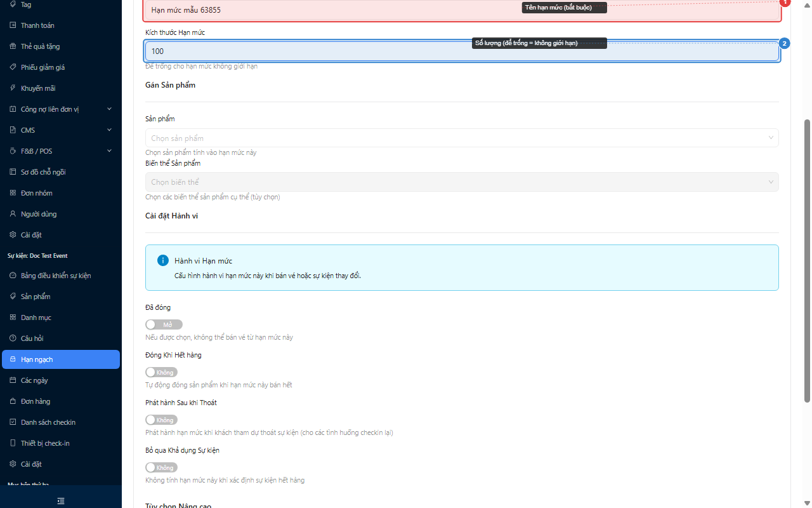Open the Chọn biến thể dropdown
812x508 pixels.
pos(462,182)
